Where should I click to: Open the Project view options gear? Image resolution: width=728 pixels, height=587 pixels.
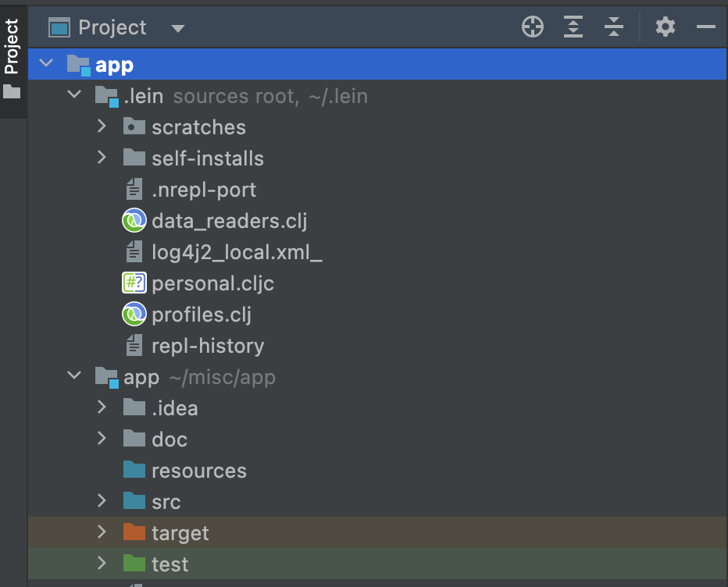click(666, 27)
